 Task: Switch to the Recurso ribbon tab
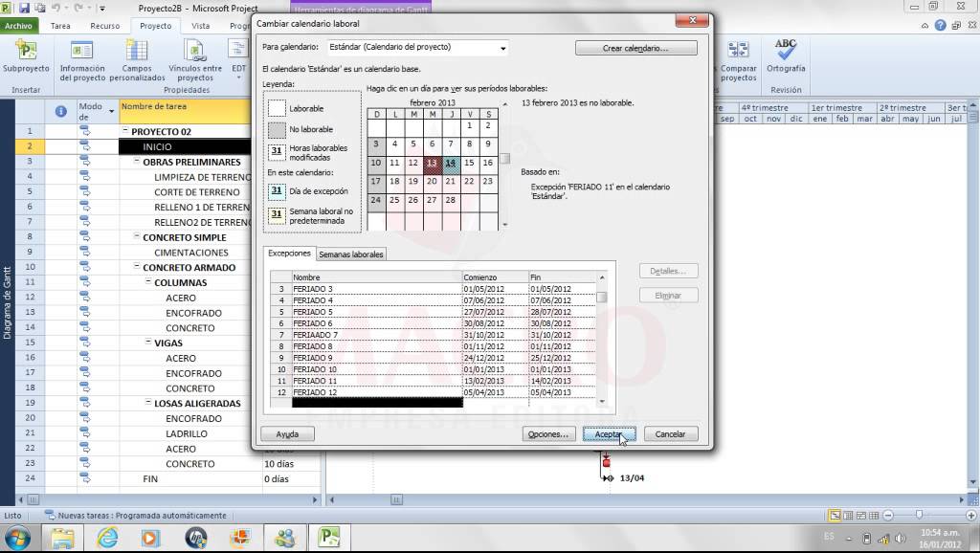[104, 26]
